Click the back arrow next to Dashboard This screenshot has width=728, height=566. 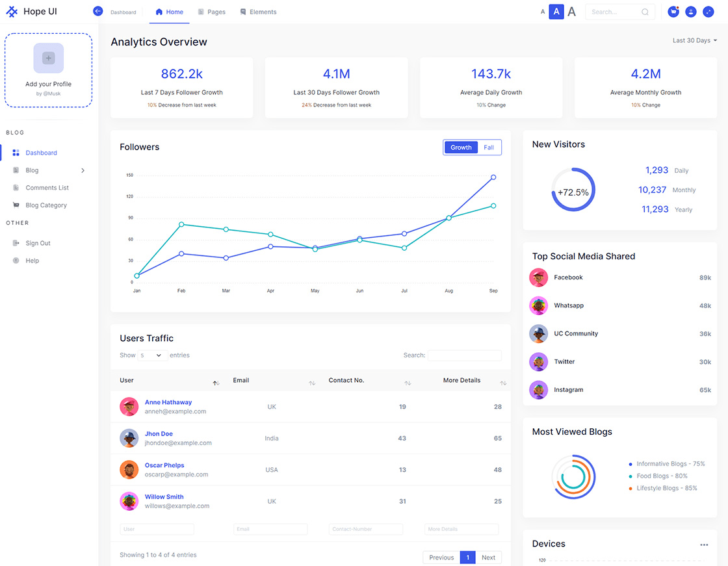98,11
